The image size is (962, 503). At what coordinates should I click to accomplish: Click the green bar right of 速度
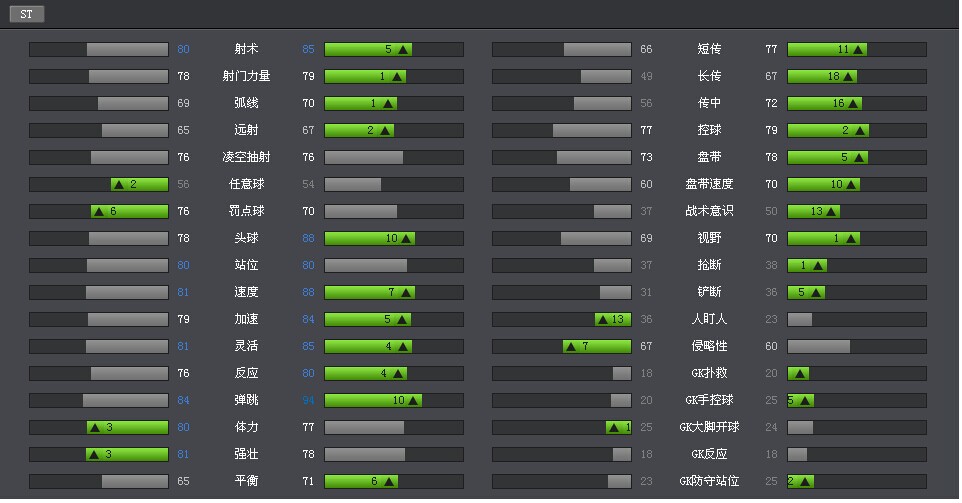coord(369,292)
